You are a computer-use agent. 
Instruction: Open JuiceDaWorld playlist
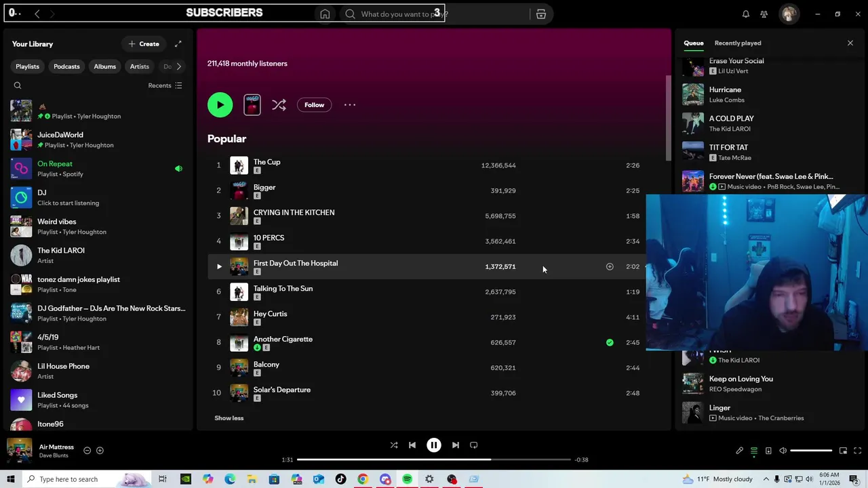pyautogui.click(x=98, y=140)
